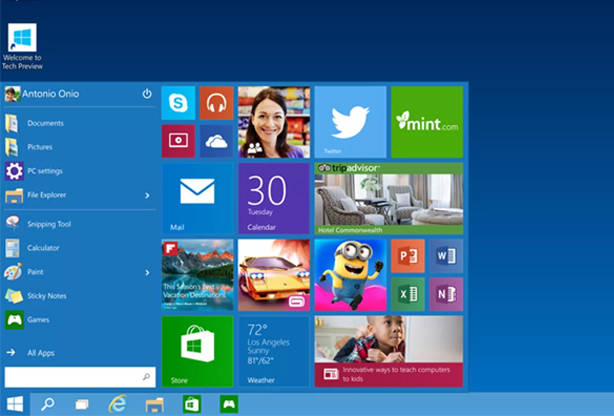Launch Excel from its tile
The height and width of the screenshot is (416, 614).
[408, 294]
